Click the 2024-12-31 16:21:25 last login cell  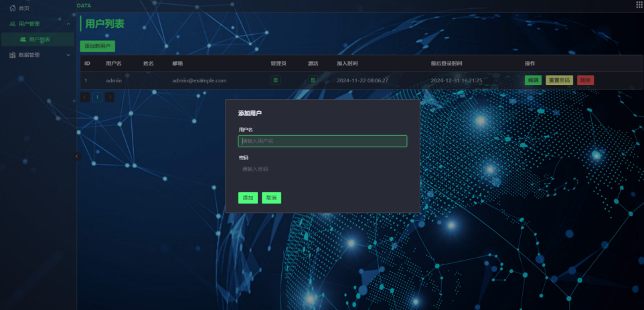(457, 80)
